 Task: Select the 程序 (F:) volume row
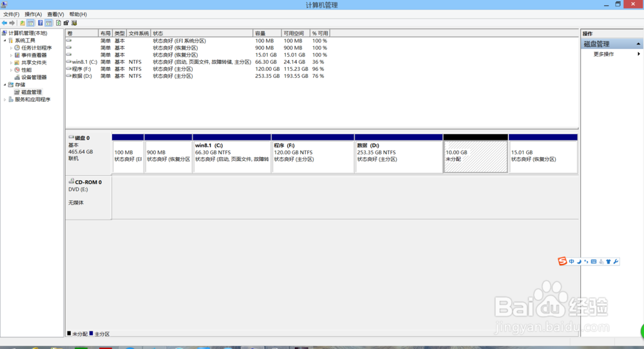point(197,69)
